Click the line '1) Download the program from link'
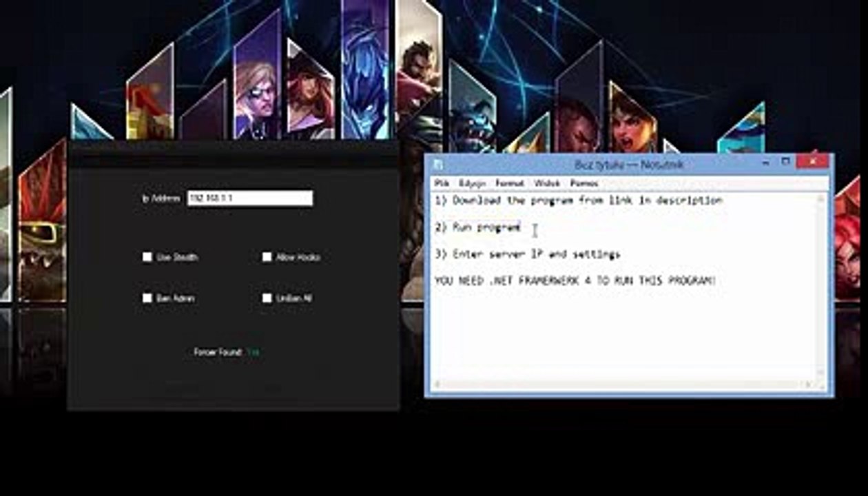Image resolution: width=868 pixels, height=496 pixels. (579, 200)
